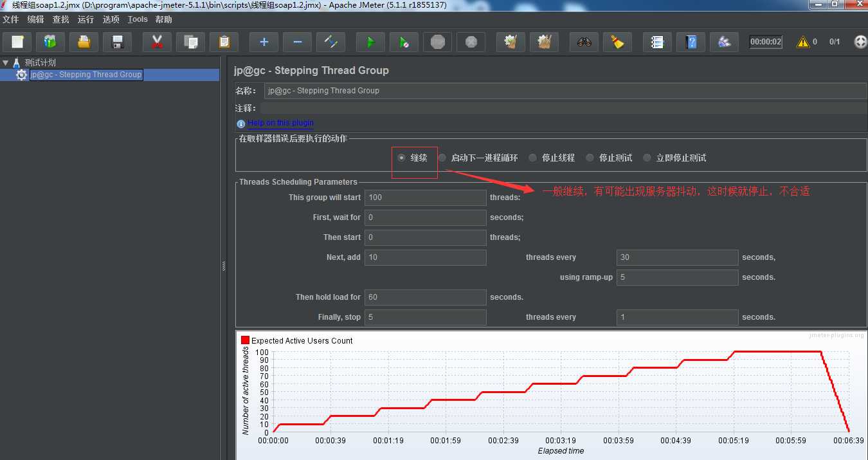
Task: Click the minus Collapse All toolbar button
Action: tap(297, 42)
